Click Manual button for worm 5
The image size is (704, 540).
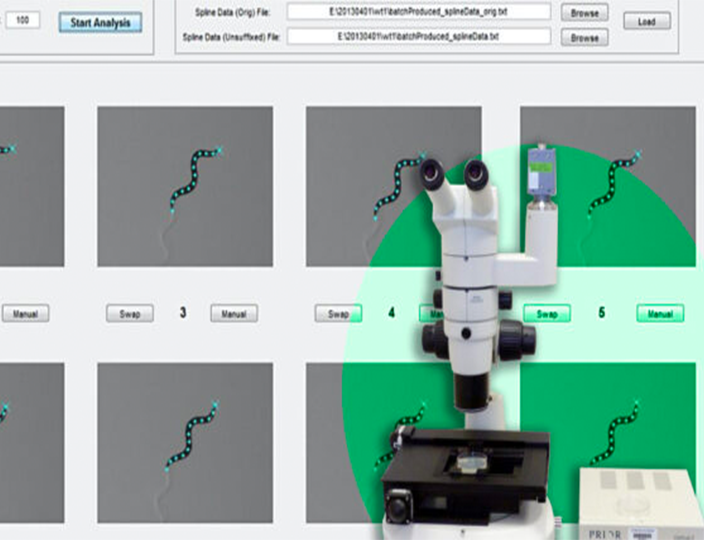pyautogui.click(x=660, y=313)
